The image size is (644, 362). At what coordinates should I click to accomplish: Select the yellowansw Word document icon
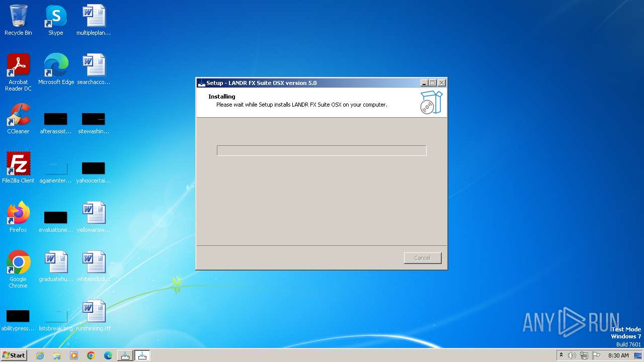(x=94, y=218)
